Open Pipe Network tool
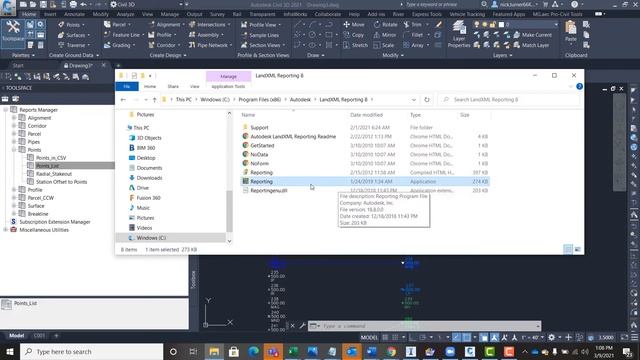The width and height of the screenshot is (640, 360). (210, 45)
